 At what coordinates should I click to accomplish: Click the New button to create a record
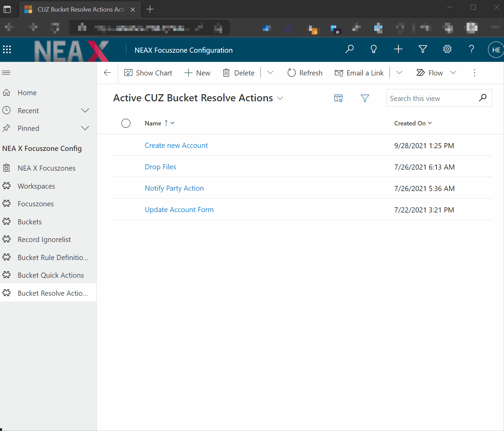pyautogui.click(x=197, y=73)
